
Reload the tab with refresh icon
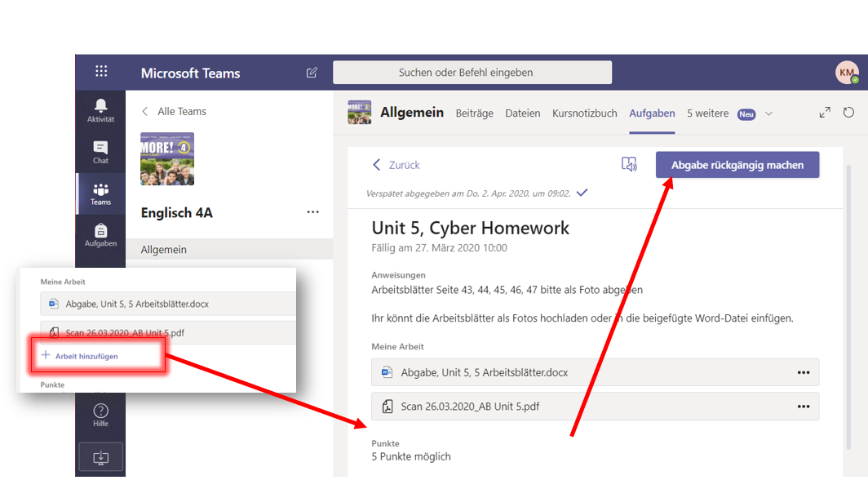point(848,113)
